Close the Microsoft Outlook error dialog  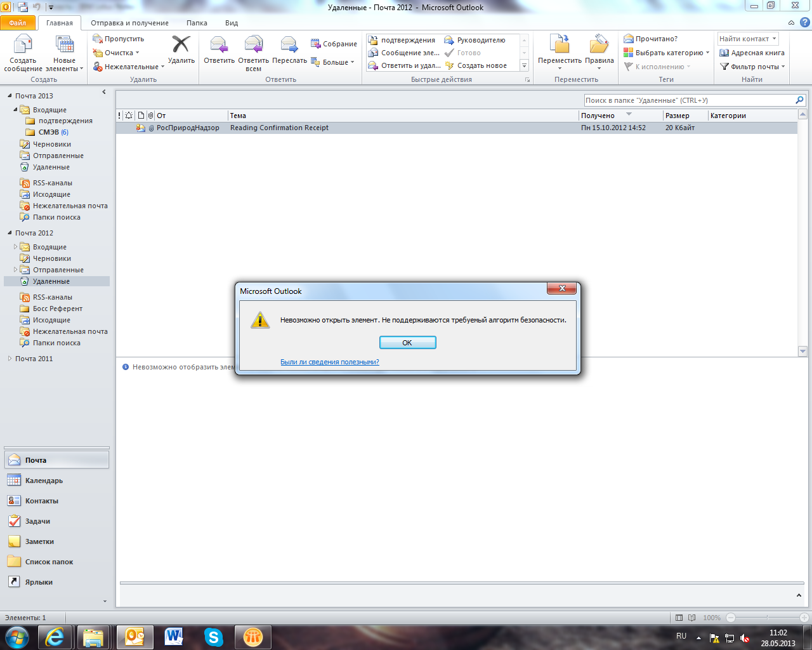point(561,288)
